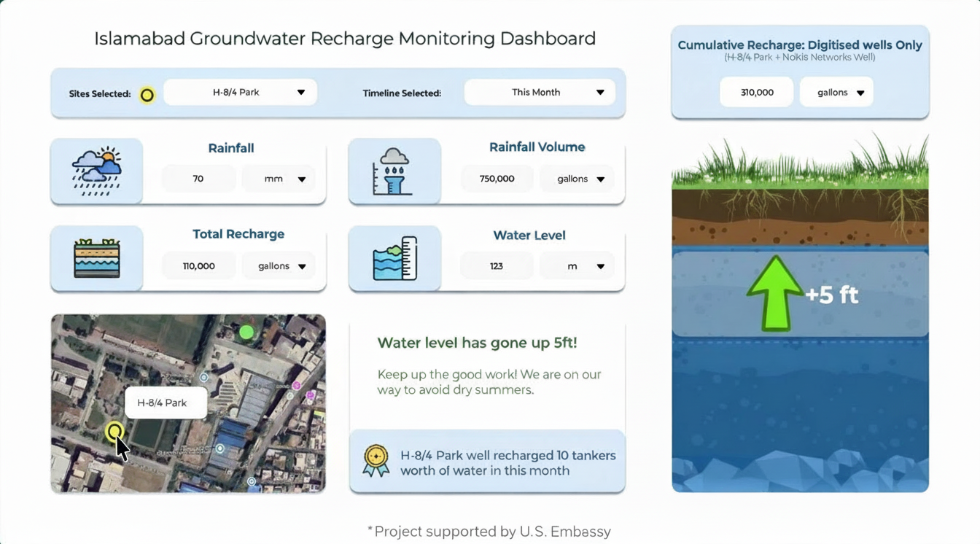Select the yellow site marker on map
This screenshot has height=544, width=980.
click(114, 432)
